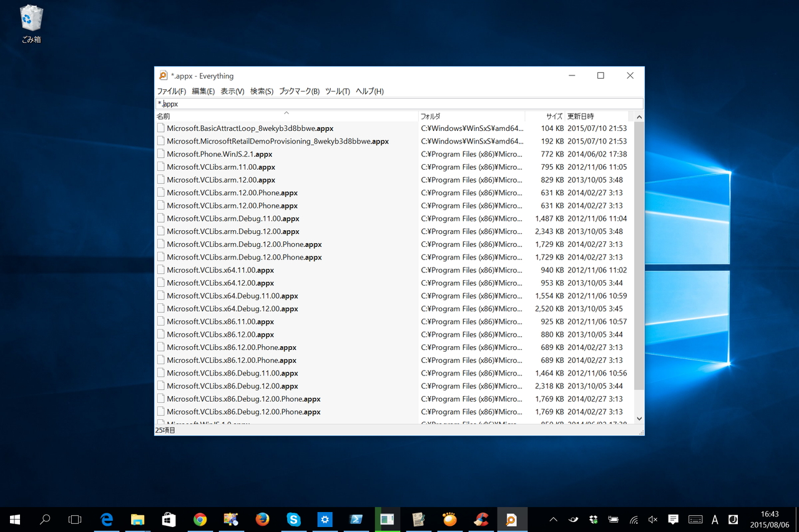Screen dimensions: 799x532
Task: Open the blue Settings gear taskbar icon
Action: tap(325, 520)
